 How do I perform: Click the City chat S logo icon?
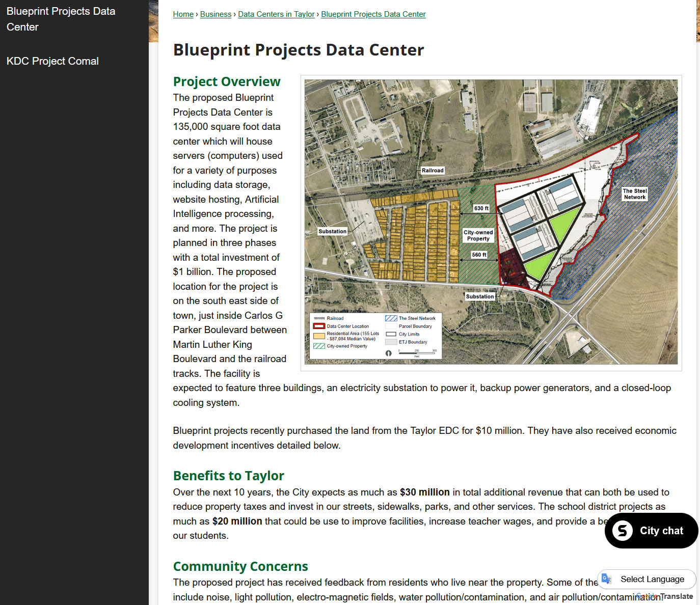pyautogui.click(x=623, y=531)
